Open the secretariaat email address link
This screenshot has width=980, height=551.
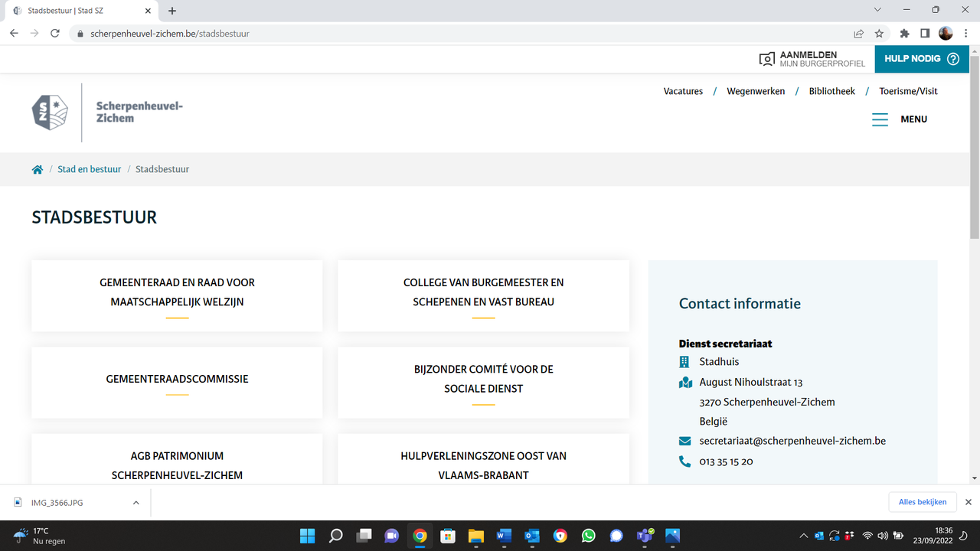click(x=792, y=441)
